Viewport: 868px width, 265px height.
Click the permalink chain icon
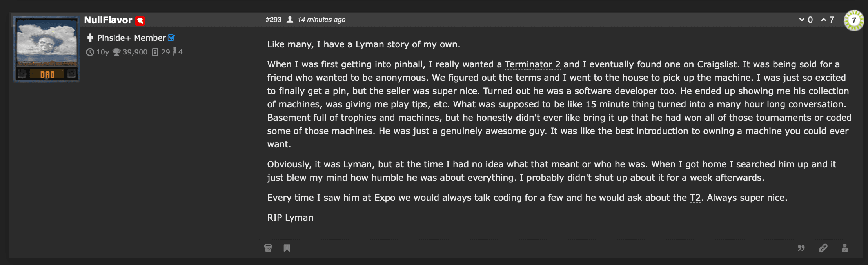(822, 248)
